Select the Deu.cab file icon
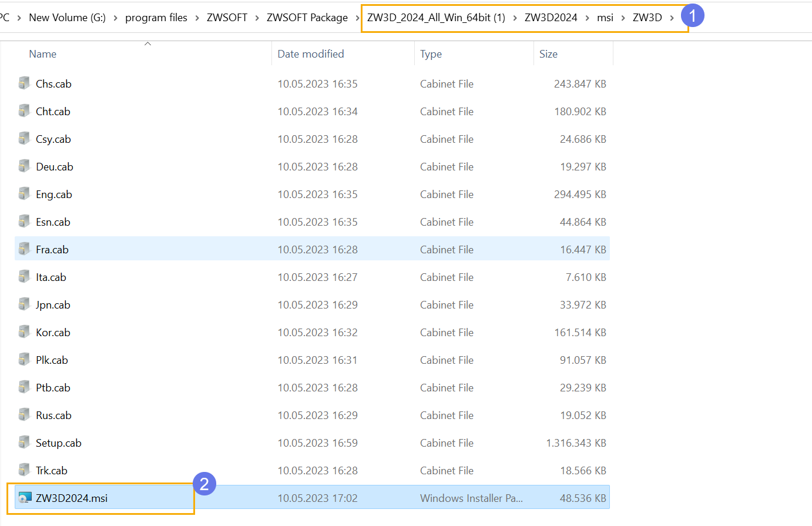Screen dimensions: 812x526 click(24, 166)
